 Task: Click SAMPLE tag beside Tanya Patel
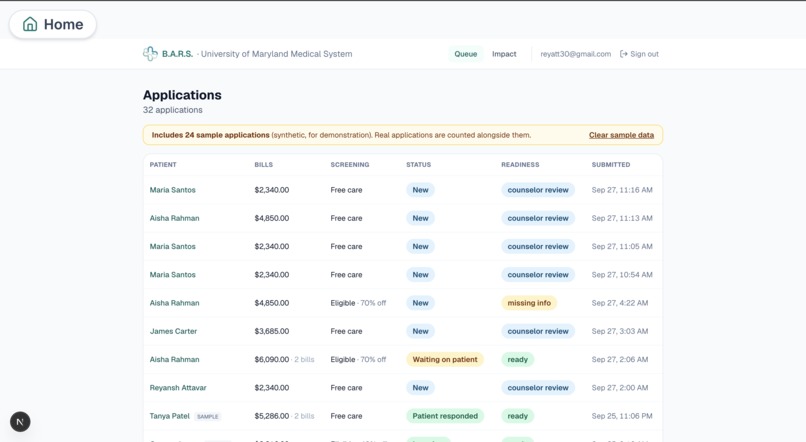click(208, 416)
